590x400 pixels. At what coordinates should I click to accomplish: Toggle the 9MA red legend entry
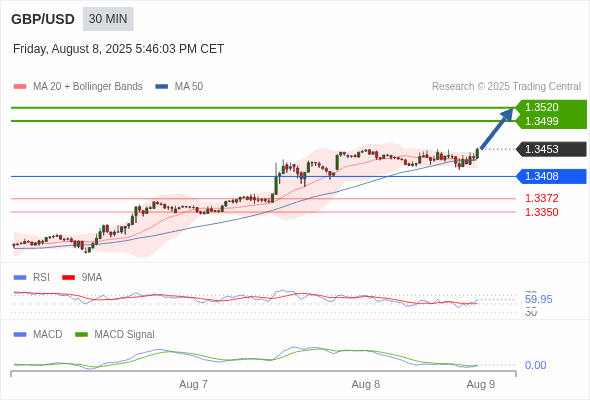82,277
